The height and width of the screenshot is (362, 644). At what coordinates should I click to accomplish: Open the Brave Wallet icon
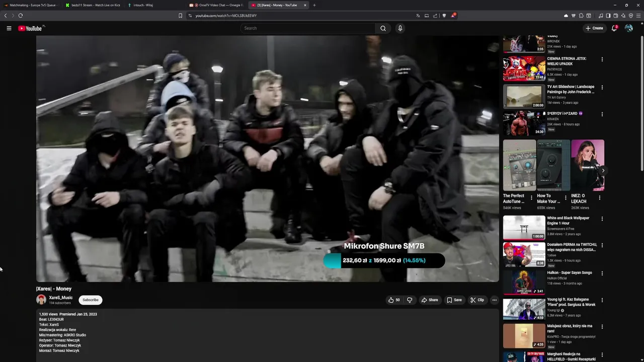[x=616, y=16]
